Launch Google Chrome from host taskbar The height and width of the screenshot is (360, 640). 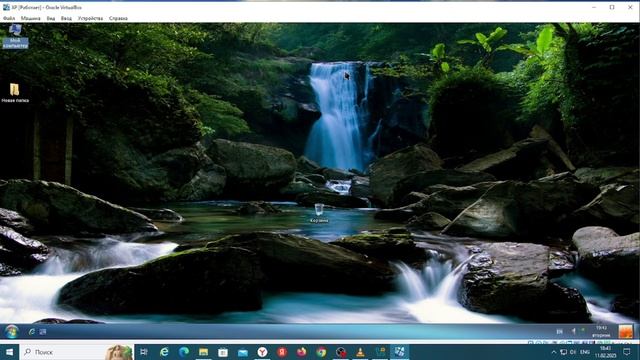(x=321, y=352)
